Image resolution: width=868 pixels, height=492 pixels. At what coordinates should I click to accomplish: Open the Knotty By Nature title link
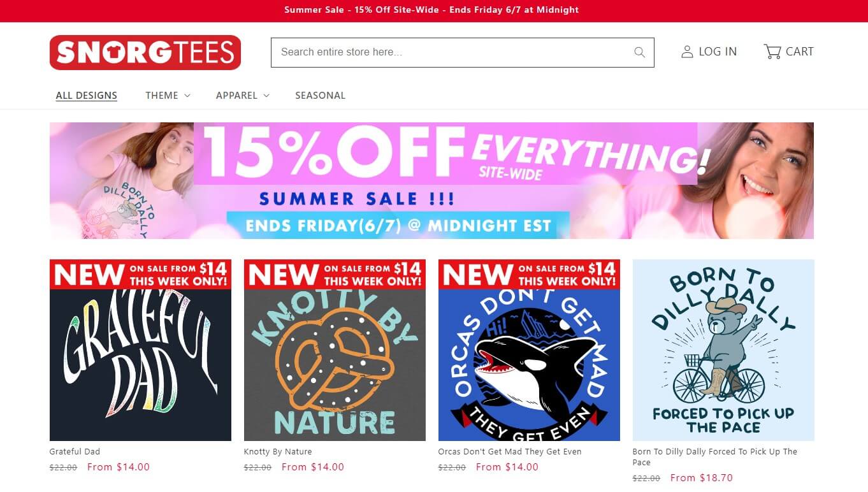click(278, 452)
